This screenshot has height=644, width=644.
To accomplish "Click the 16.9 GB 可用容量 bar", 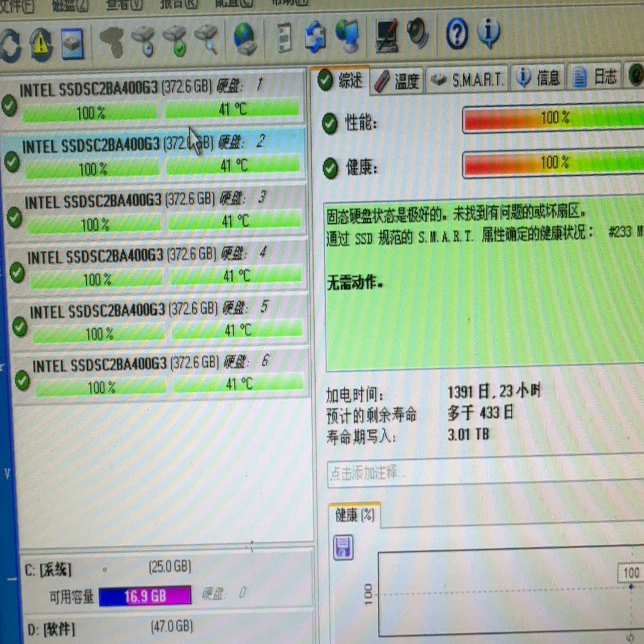I will [x=145, y=596].
